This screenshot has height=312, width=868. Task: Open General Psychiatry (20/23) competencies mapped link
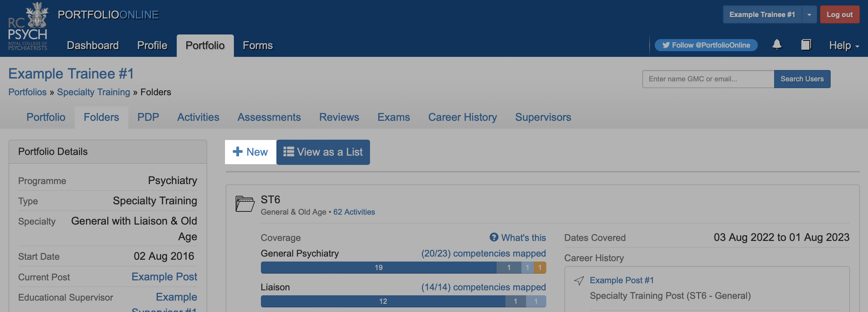click(x=483, y=253)
